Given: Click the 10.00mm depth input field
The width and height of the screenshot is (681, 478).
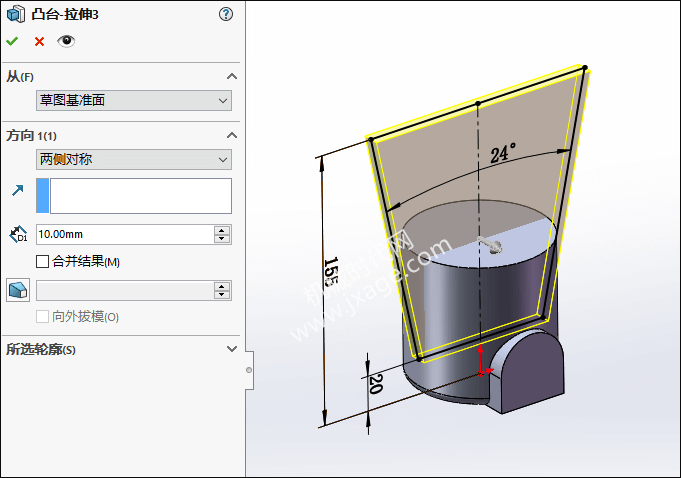Looking at the screenshot, I should pos(124,234).
